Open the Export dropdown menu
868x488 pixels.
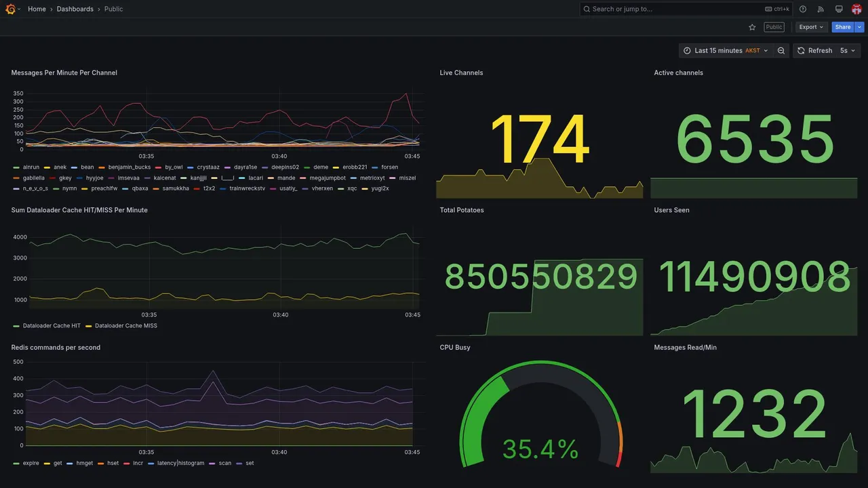pos(811,27)
